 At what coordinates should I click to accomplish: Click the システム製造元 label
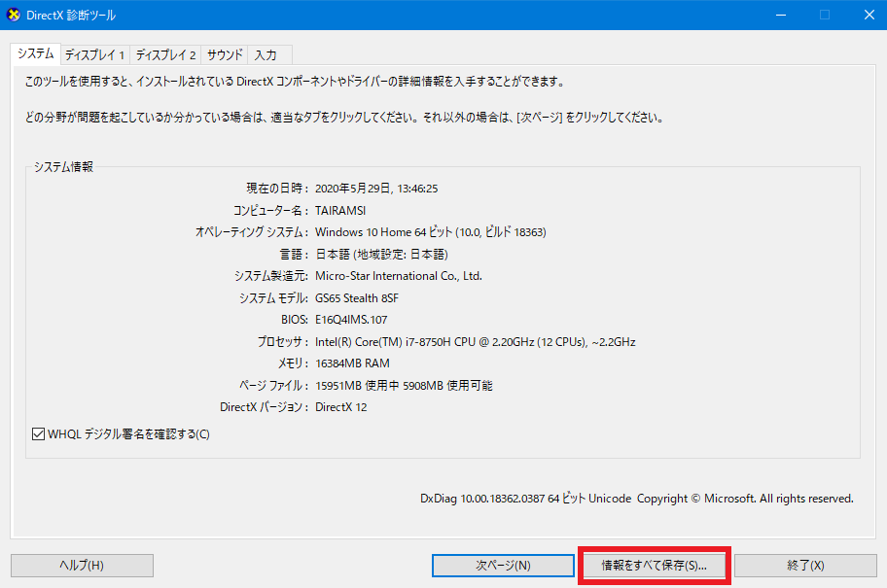coord(271,276)
